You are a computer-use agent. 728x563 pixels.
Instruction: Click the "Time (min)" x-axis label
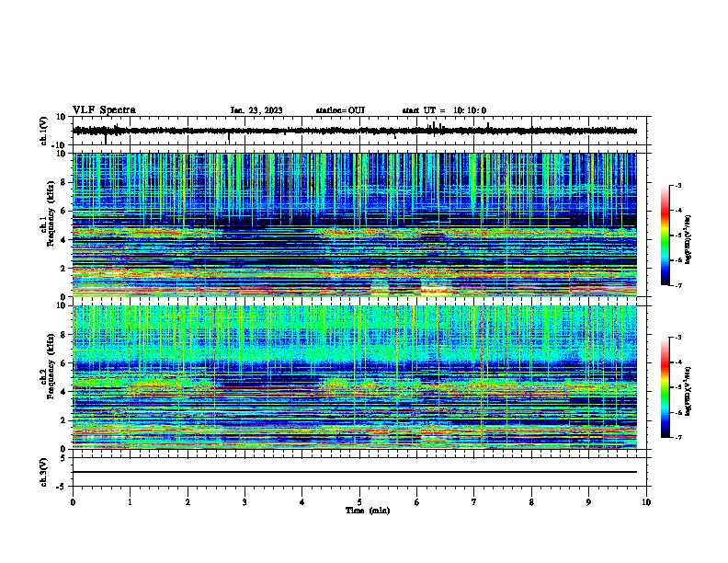tap(368, 511)
